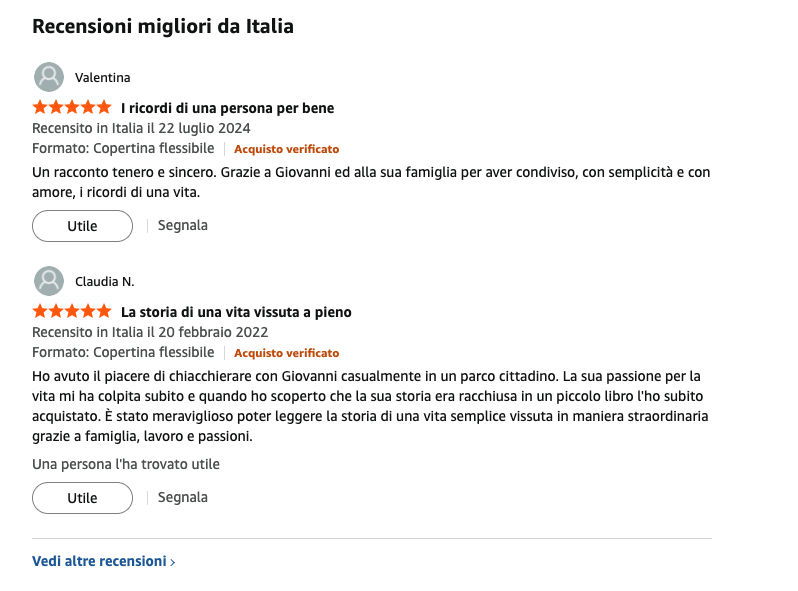Click 'Acquisto verificato' badge on Valentina's review
Viewport: 798px width, 591px height.
tap(287, 149)
